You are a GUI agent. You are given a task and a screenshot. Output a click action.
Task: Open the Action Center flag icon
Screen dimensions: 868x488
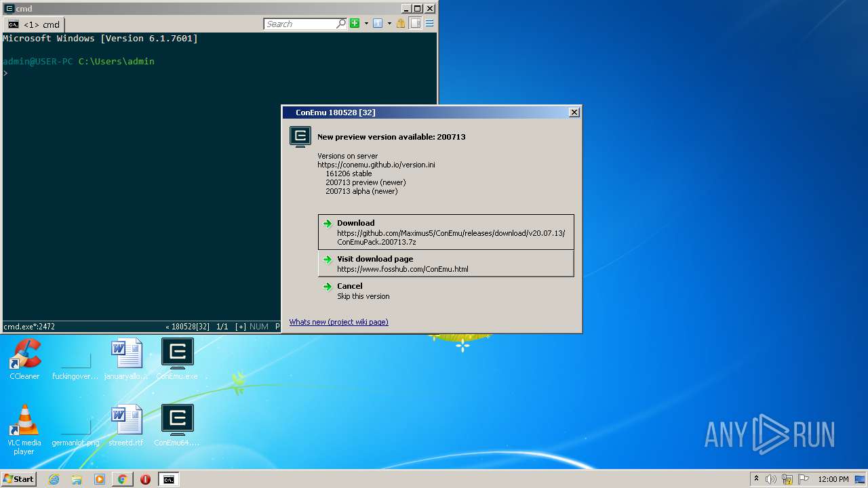(x=803, y=479)
